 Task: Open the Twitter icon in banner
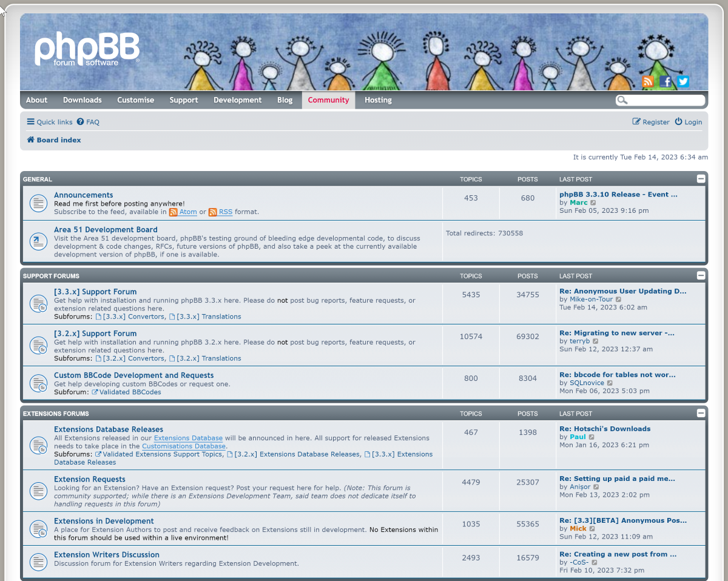point(683,81)
